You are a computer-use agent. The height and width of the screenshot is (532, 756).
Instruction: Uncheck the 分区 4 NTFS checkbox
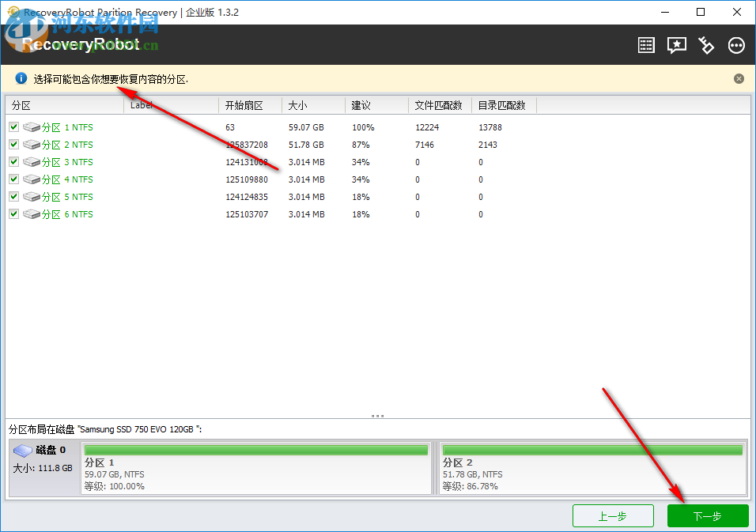click(13, 179)
